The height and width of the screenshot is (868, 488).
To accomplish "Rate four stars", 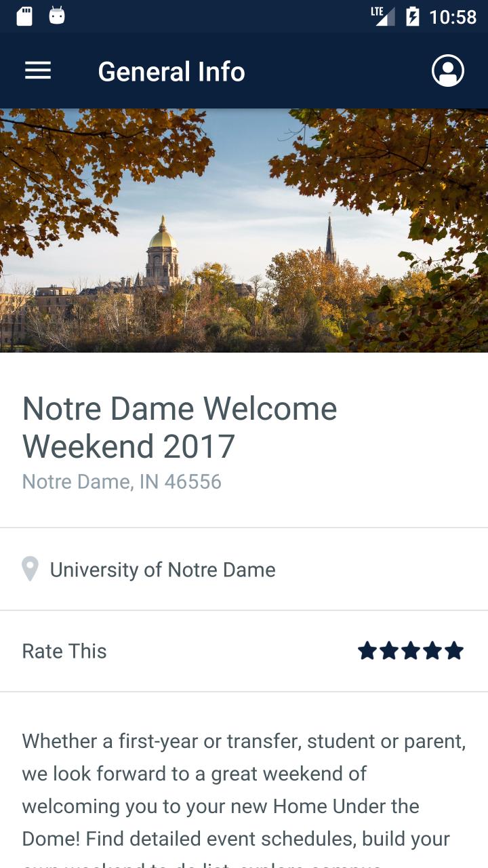I will point(432,651).
